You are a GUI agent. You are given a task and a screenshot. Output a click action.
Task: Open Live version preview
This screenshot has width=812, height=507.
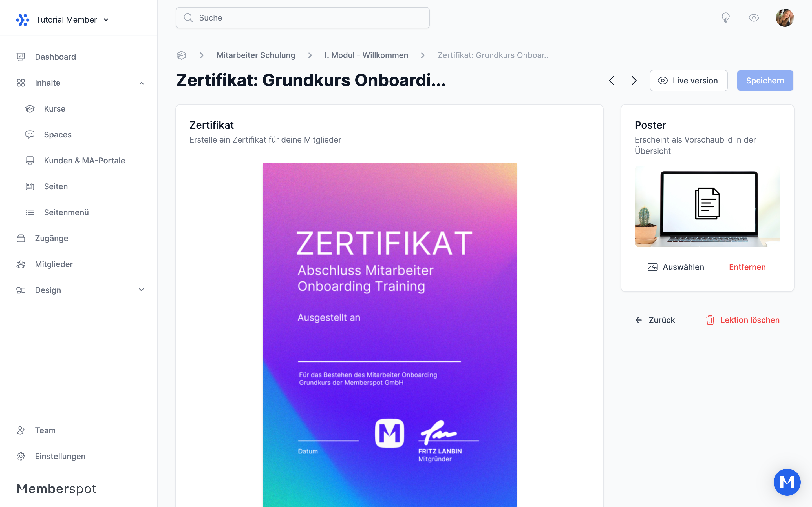688,81
